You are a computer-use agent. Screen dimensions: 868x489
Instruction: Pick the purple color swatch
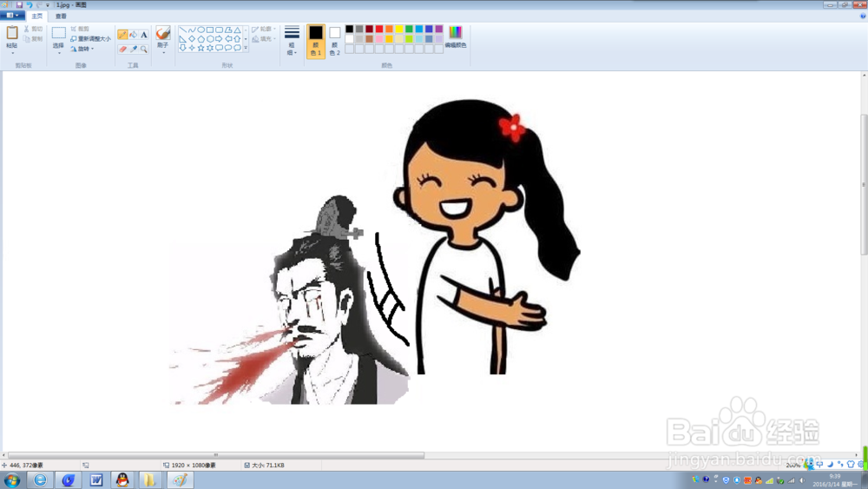click(439, 29)
